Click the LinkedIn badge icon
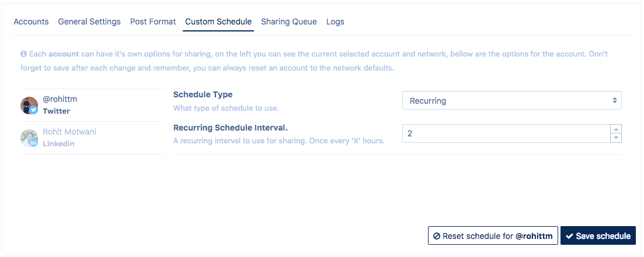 [x=34, y=143]
